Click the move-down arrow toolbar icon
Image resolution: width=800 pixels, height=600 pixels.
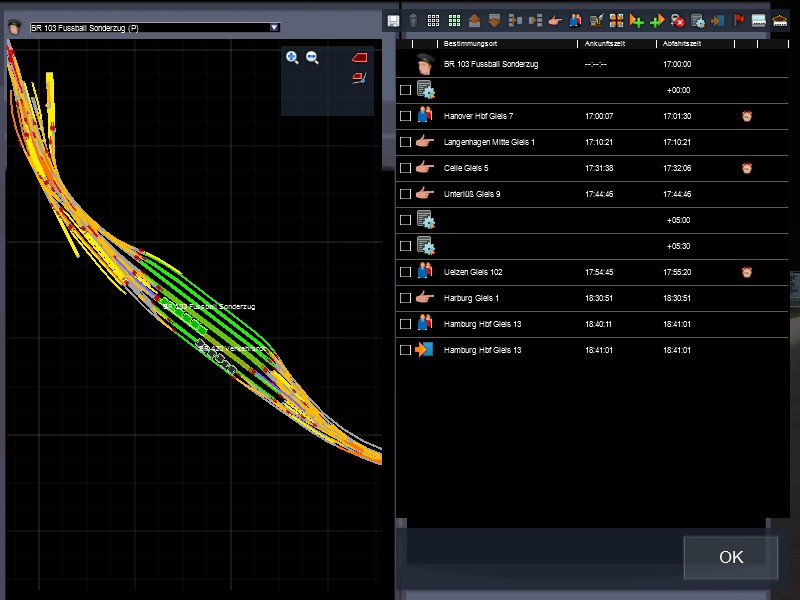(494, 20)
